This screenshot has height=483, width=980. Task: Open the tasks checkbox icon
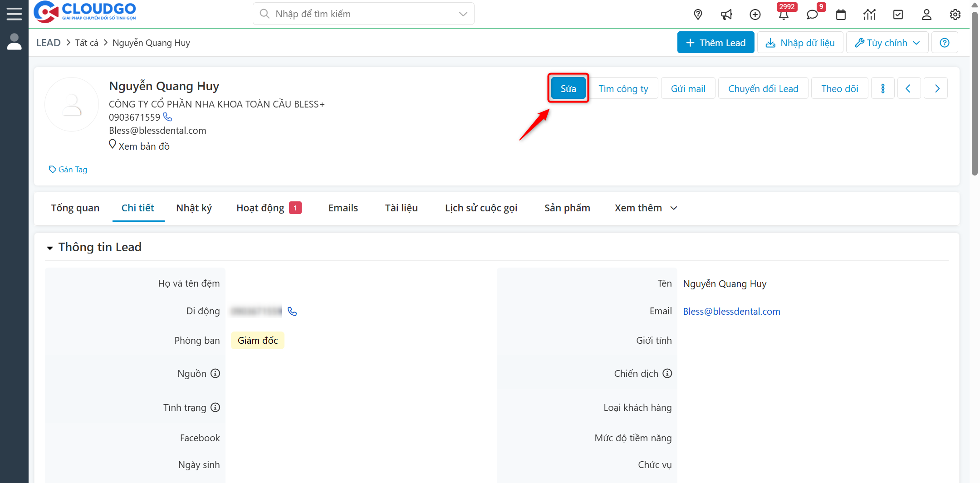898,14
